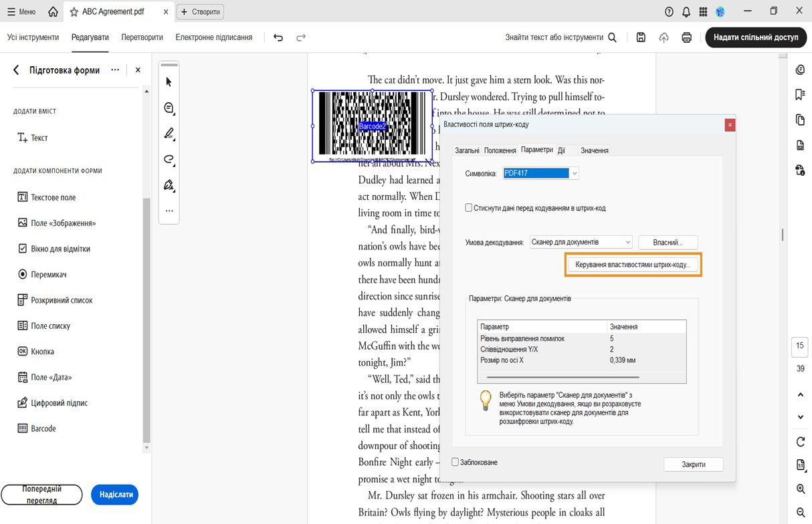Open the Home icon in the top bar
This screenshot has height=524, width=812.
click(53, 12)
